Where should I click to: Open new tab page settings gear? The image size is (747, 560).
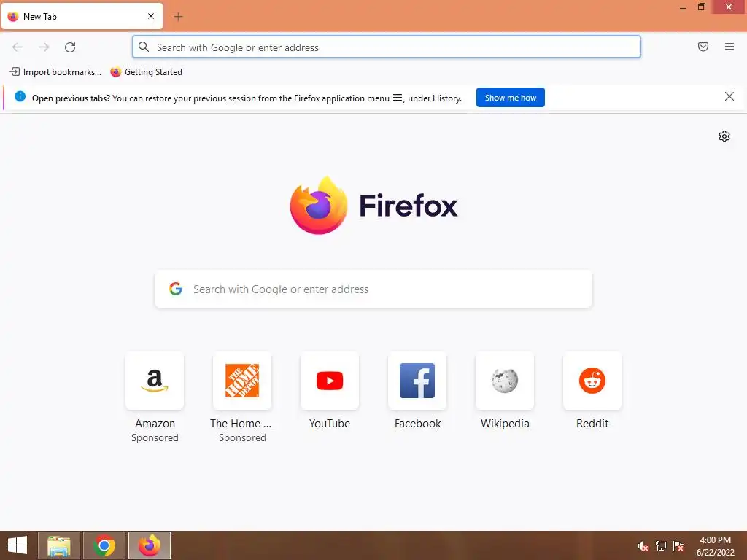pyautogui.click(x=724, y=136)
